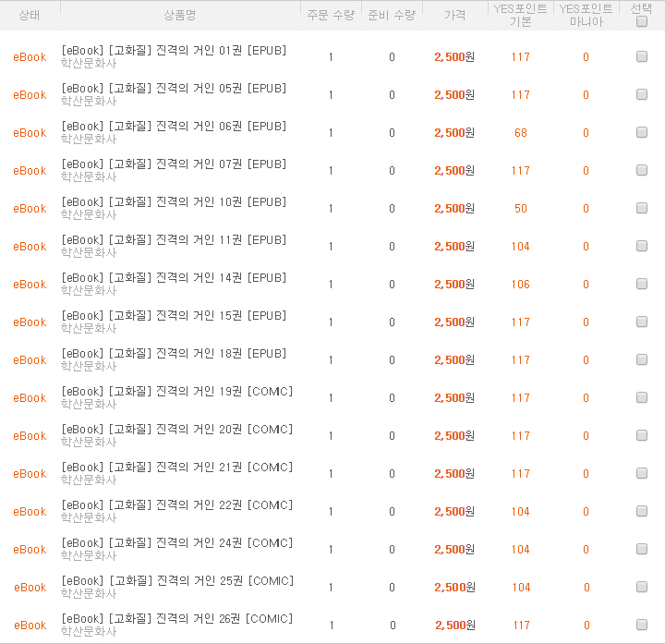Click 117 point value in 05권 row

pos(520,95)
